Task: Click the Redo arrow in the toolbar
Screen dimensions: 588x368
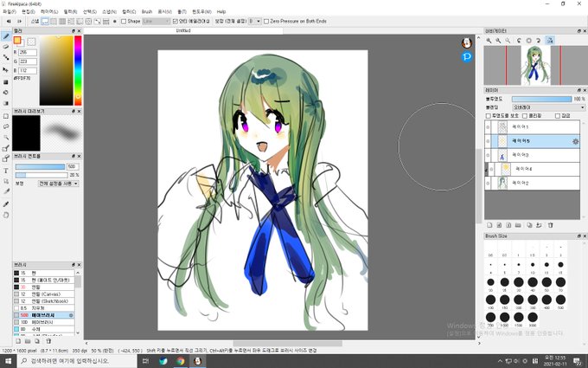Action: coord(18,22)
